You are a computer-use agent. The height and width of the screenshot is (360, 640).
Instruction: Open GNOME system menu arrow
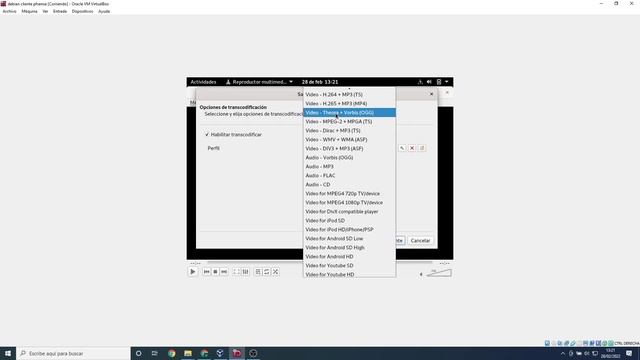coord(447,82)
